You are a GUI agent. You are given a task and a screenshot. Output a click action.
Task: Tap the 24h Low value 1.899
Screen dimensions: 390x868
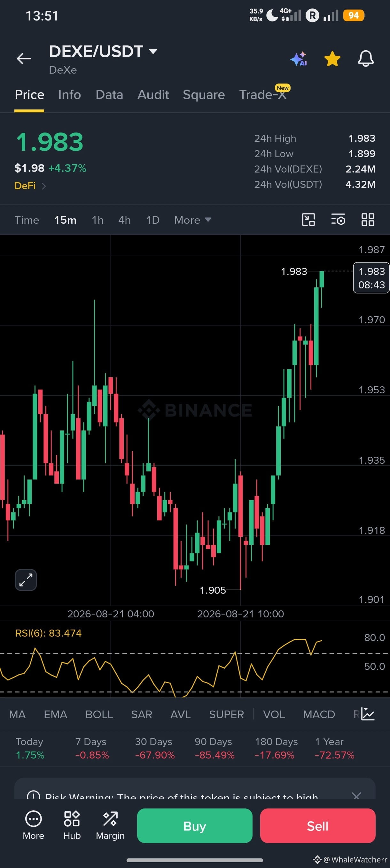pyautogui.click(x=362, y=154)
